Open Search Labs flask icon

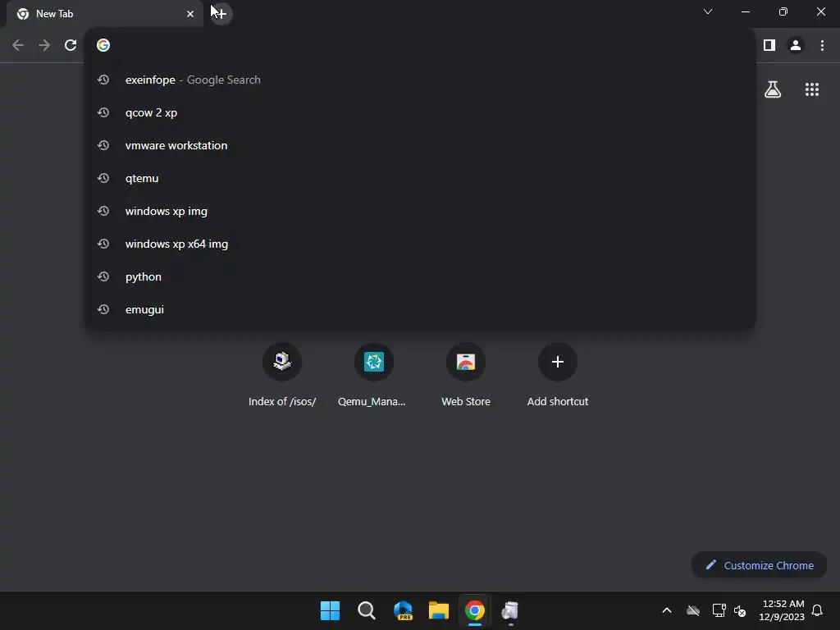pos(773,89)
